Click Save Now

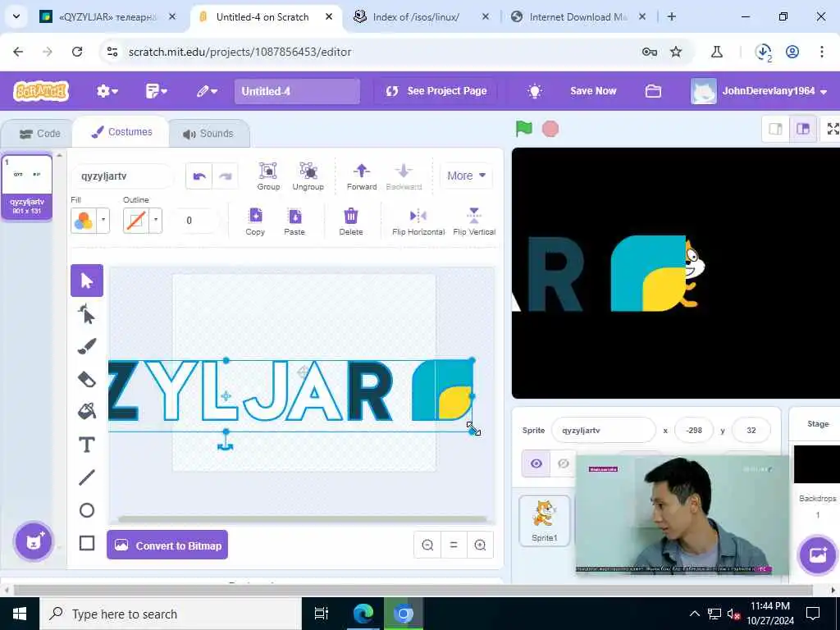coord(593,91)
